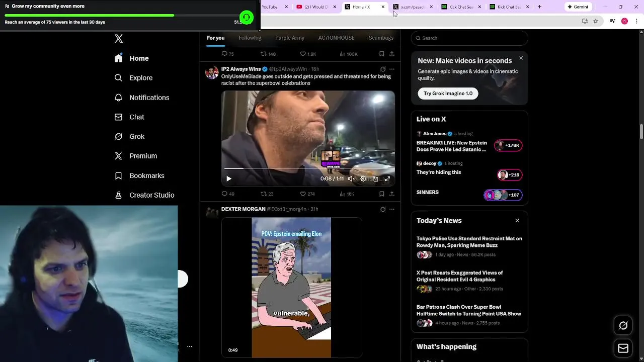
Task: Switch to x.com/pasad browser tab
Action: click(x=414, y=7)
